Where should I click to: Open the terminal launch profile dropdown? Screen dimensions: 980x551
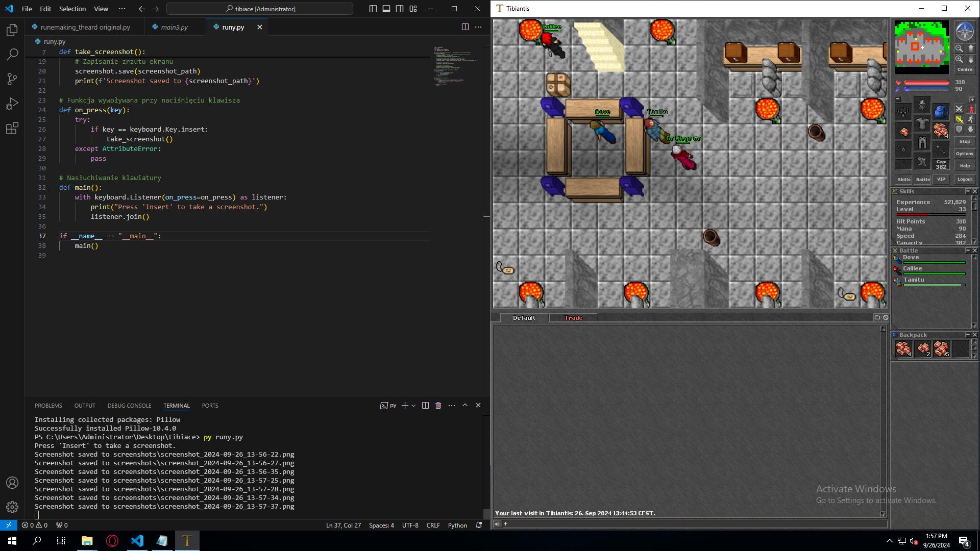(413, 405)
